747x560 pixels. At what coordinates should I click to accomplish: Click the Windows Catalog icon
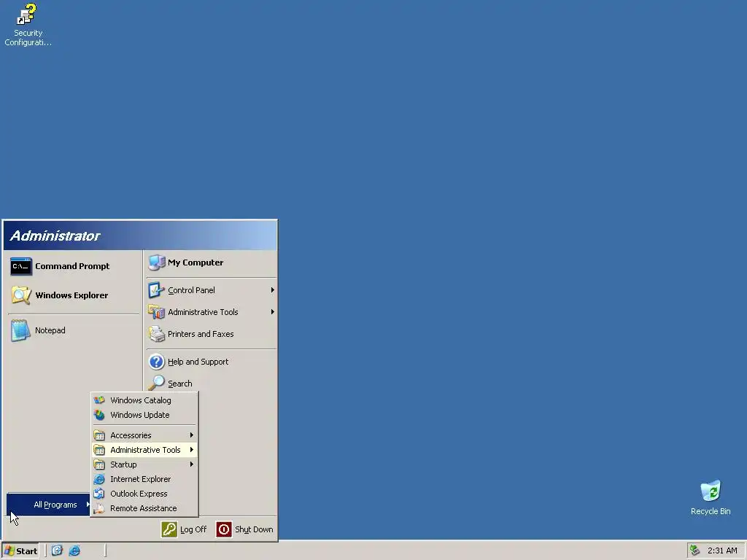pyautogui.click(x=99, y=400)
